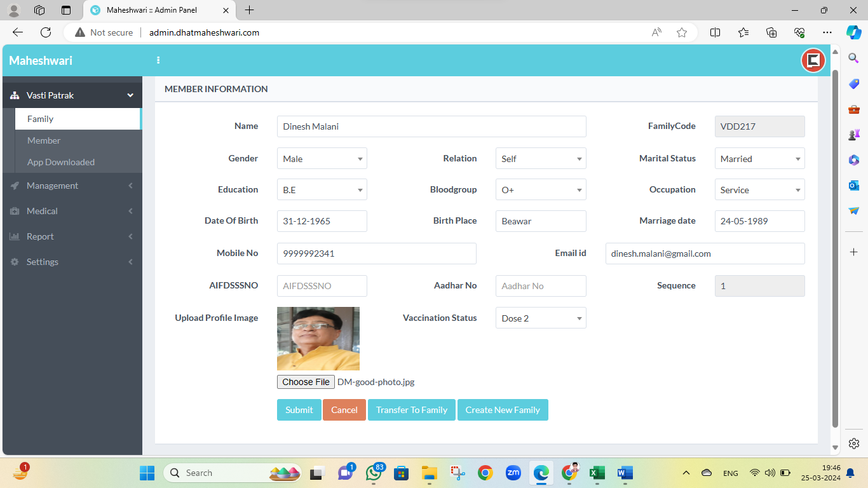Viewport: 868px width, 488px height.
Task: Open Browser essentials heart icon
Action: pyautogui.click(x=799, y=32)
